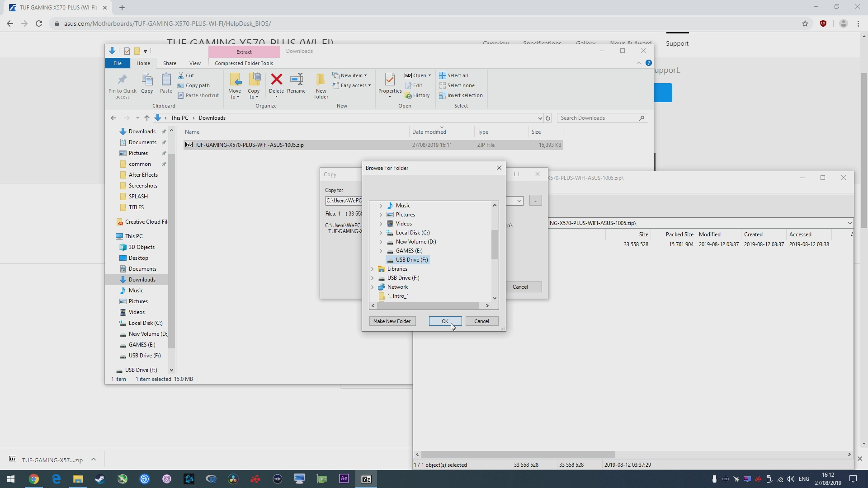This screenshot has height=488, width=868.
Task: Click History in the Open group
Action: tap(417, 95)
